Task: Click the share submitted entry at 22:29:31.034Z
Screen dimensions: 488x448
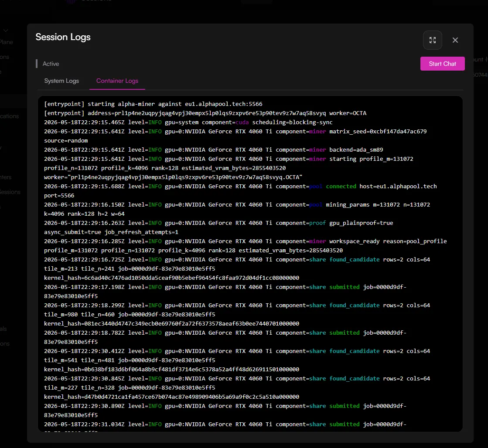Action: 225,424
